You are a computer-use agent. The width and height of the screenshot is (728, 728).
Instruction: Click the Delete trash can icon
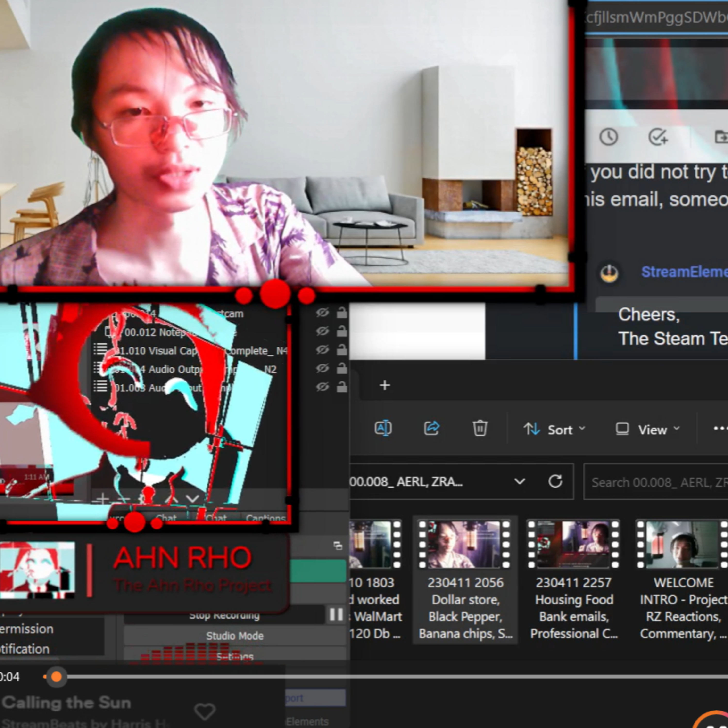480,429
